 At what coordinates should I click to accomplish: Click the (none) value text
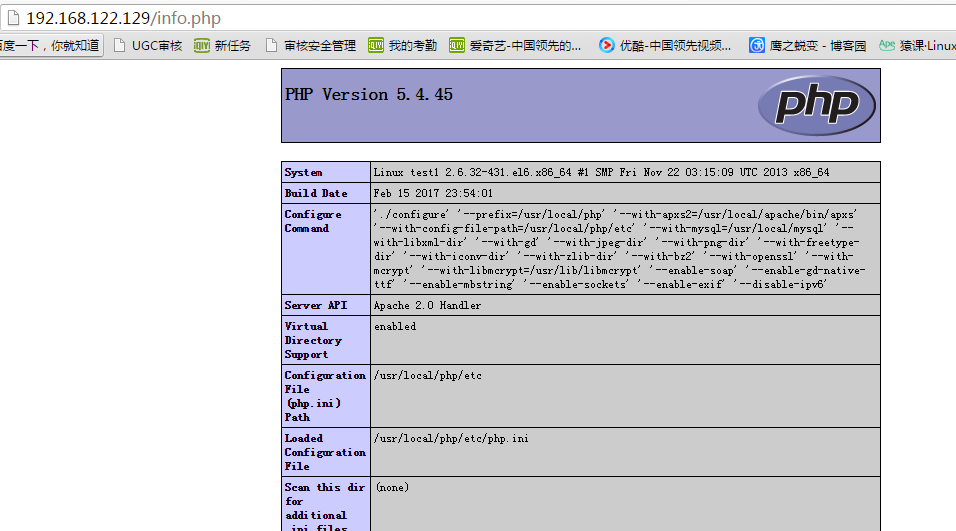tap(392, 488)
